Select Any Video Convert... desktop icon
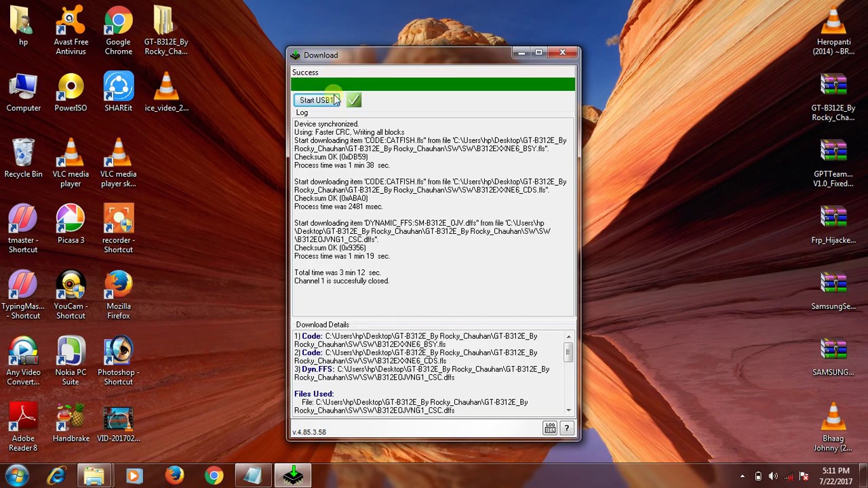 tap(23, 361)
